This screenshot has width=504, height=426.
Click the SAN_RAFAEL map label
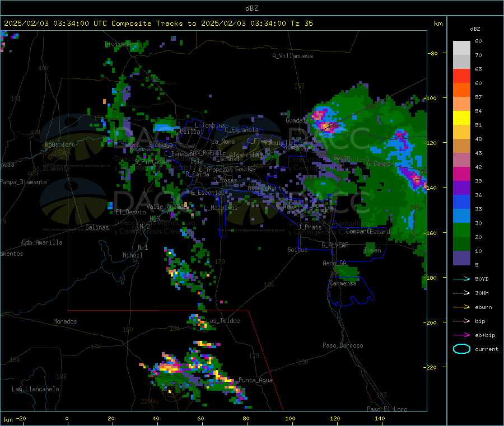205,153
